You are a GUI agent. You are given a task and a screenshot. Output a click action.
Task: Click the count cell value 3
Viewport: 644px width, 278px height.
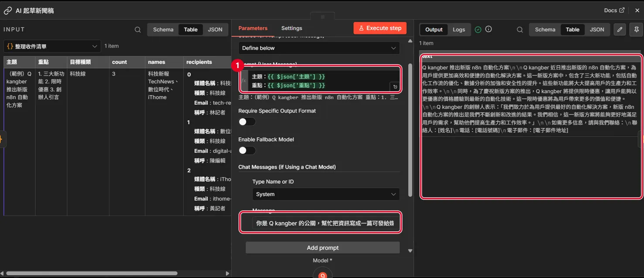pyautogui.click(x=114, y=74)
